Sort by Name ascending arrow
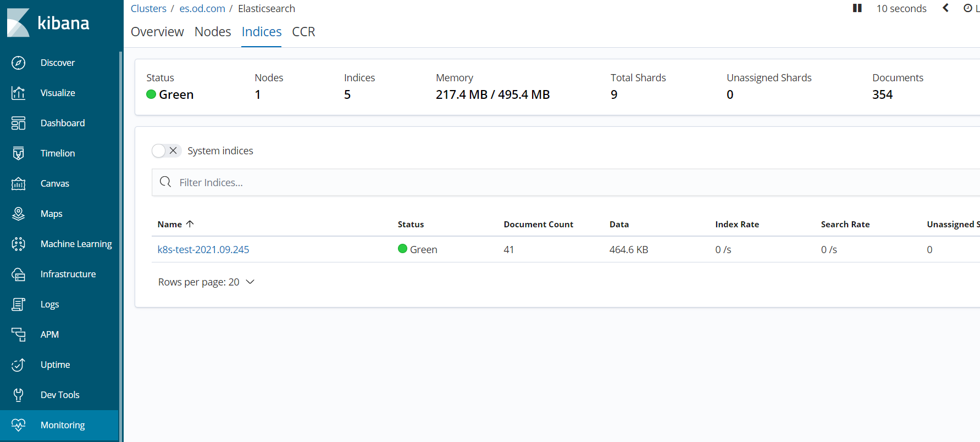Viewport: 980px width, 442px height. point(190,224)
